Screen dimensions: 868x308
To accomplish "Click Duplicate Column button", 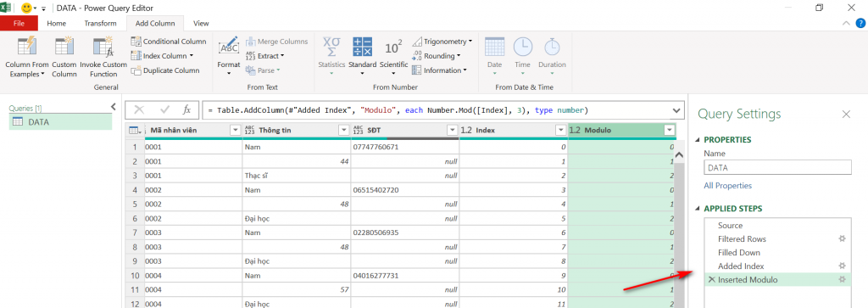I will coord(165,70).
